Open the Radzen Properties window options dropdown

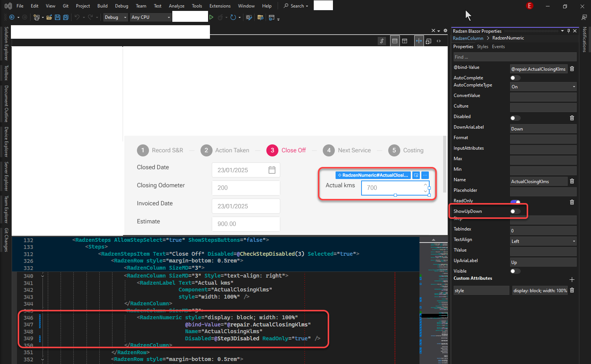pos(562,31)
